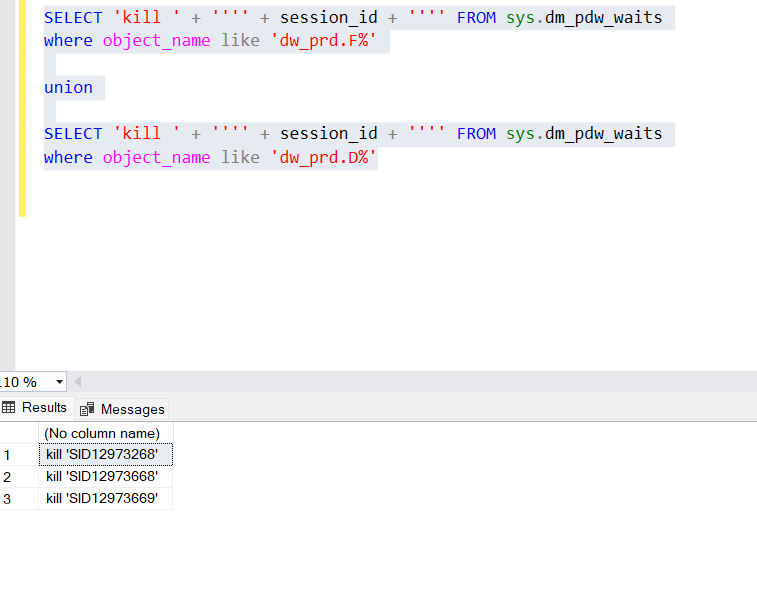Click the second SELECT keyword below union
Viewport: 757px width, 601px height.
[73, 134]
